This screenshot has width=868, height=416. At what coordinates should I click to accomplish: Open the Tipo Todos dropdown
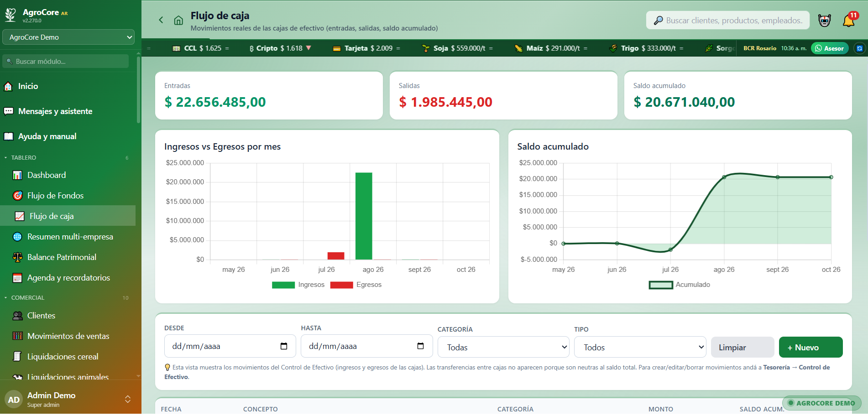pyautogui.click(x=640, y=347)
